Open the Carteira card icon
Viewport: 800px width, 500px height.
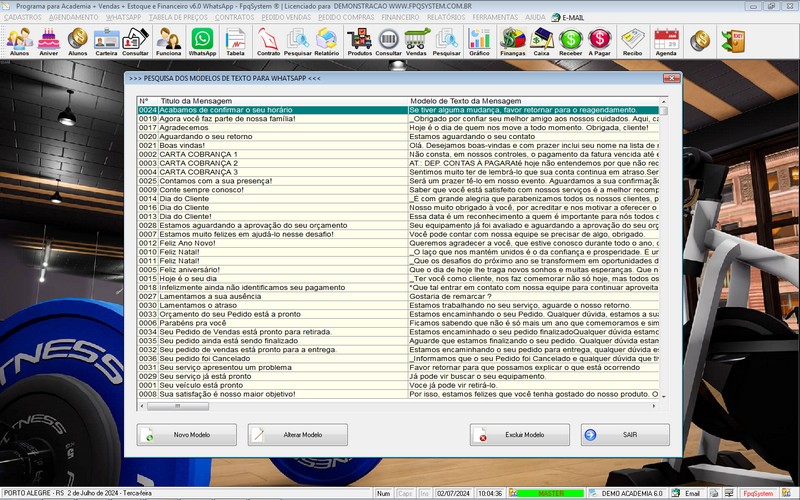point(106,41)
